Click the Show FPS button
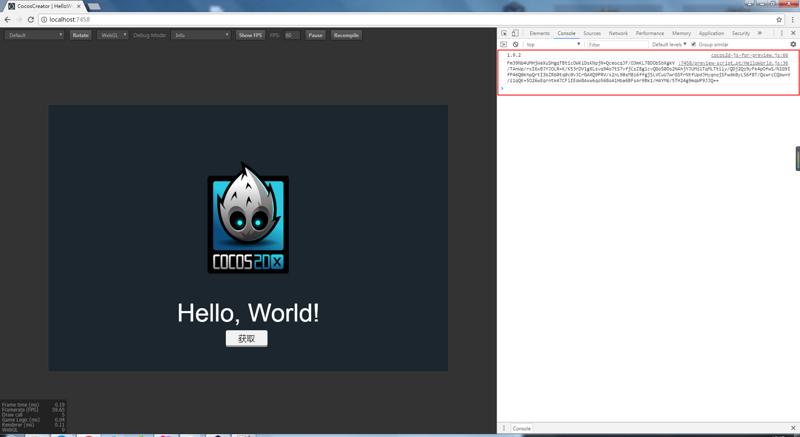Image resolution: width=800 pixels, height=437 pixels. coord(251,35)
